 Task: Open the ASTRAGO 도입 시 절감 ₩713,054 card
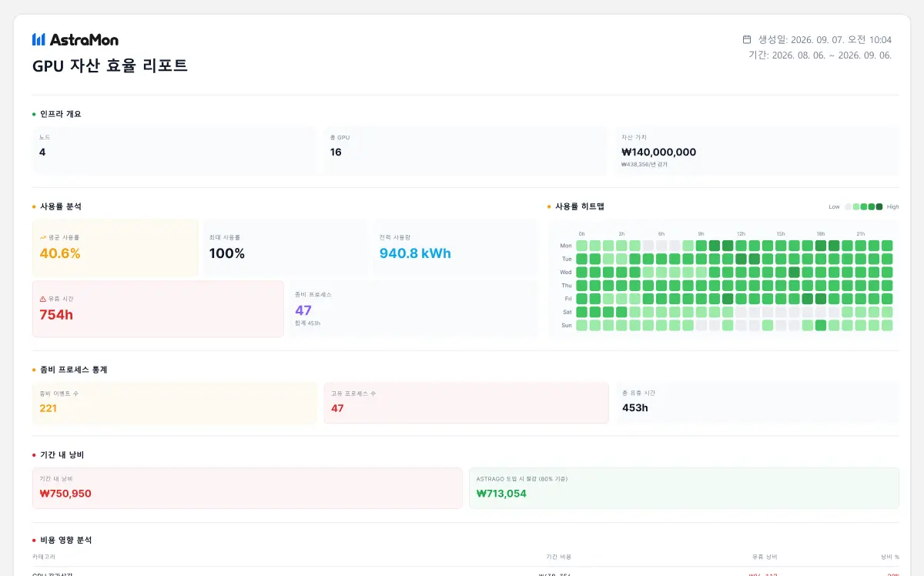[684, 488]
